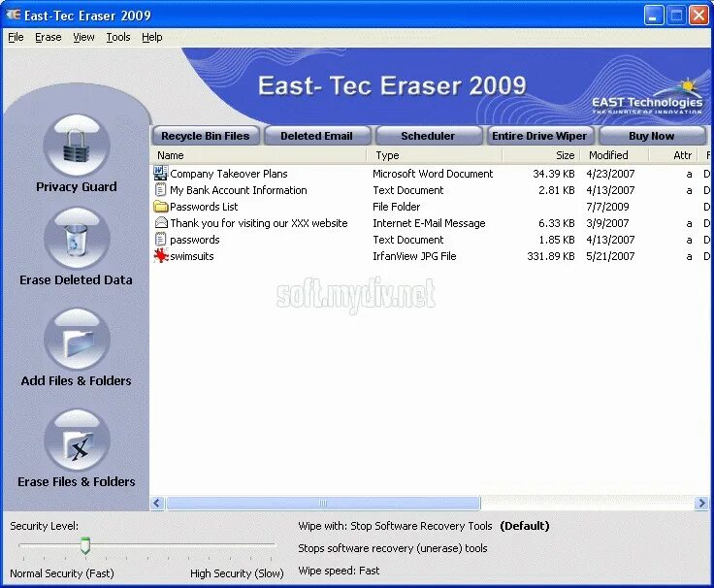
Task: Select the Word icon of Company Takeover Plans
Action: pyautogui.click(x=161, y=173)
